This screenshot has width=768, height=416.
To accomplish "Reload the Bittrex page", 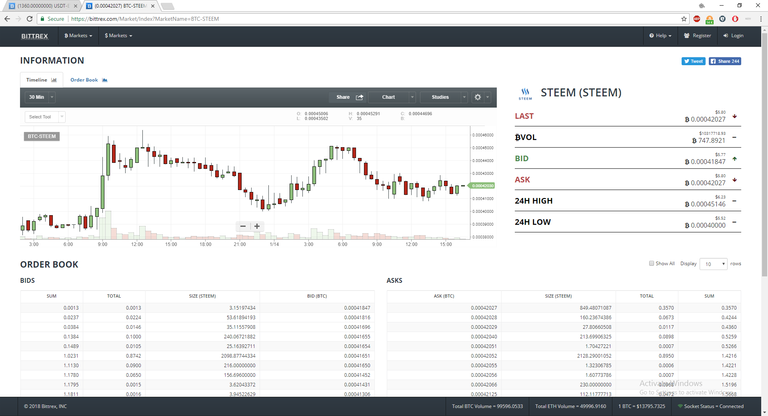I will [x=29, y=19].
